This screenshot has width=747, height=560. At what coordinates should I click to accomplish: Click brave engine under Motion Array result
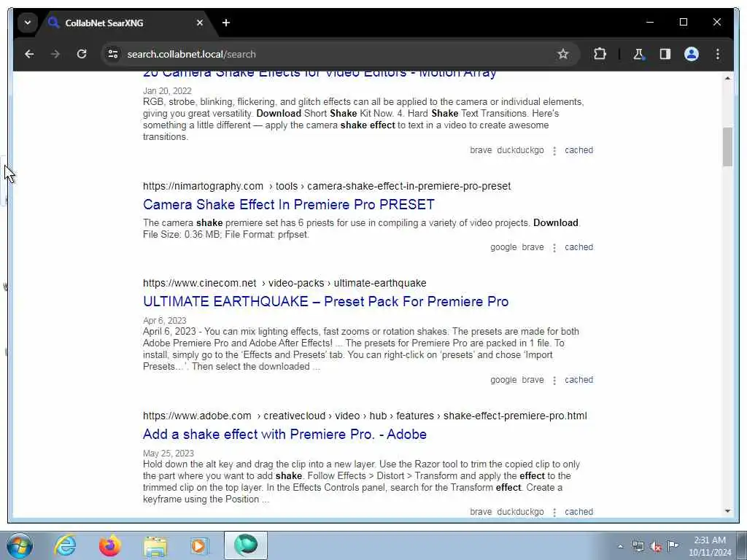pyautogui.click(x=481, y=150)
